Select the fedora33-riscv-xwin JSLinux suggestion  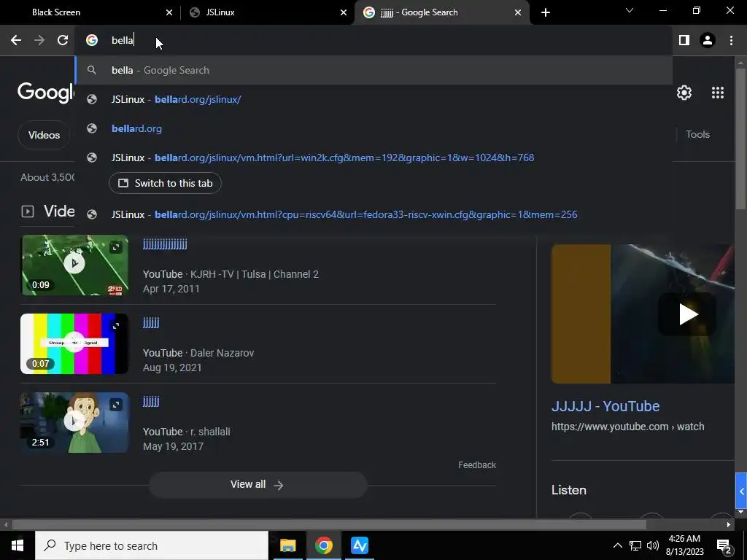(374, 214)
